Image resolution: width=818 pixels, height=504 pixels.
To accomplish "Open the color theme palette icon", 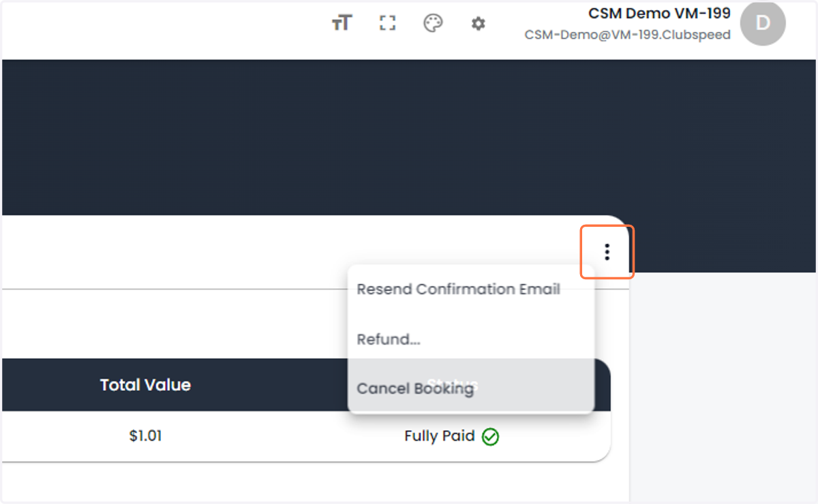I will pyautogui.click(x=434, y=23).
